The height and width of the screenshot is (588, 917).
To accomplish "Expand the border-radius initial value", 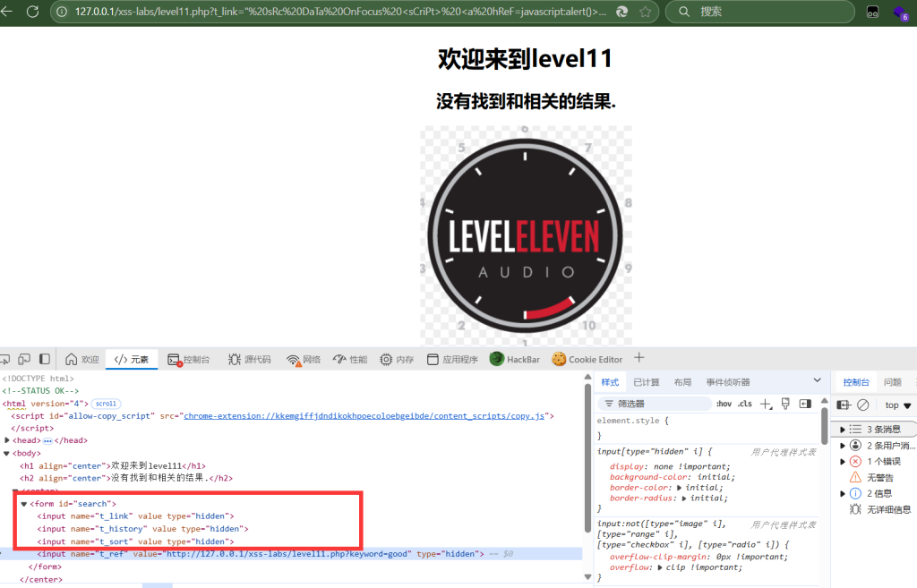I will pyautogui.click(x=683, y=498).
